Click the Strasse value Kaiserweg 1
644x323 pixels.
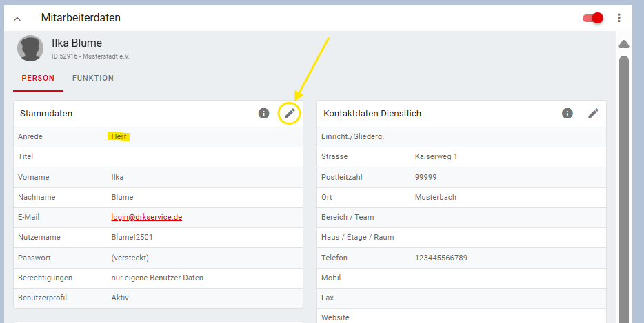pyautogui.click(x=436, y=156)
